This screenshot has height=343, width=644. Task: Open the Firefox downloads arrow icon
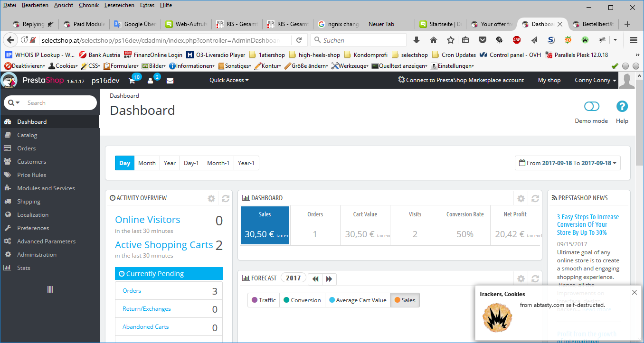coord(417,40)
